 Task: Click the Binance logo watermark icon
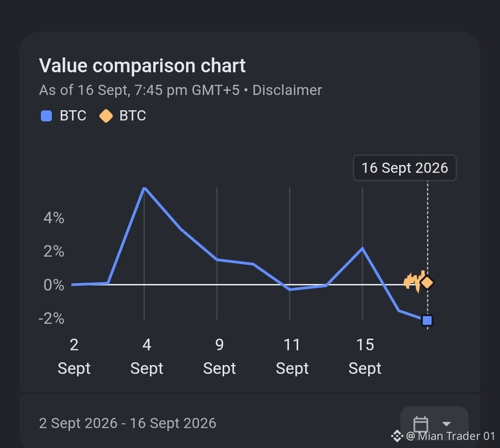pos(397,436)
